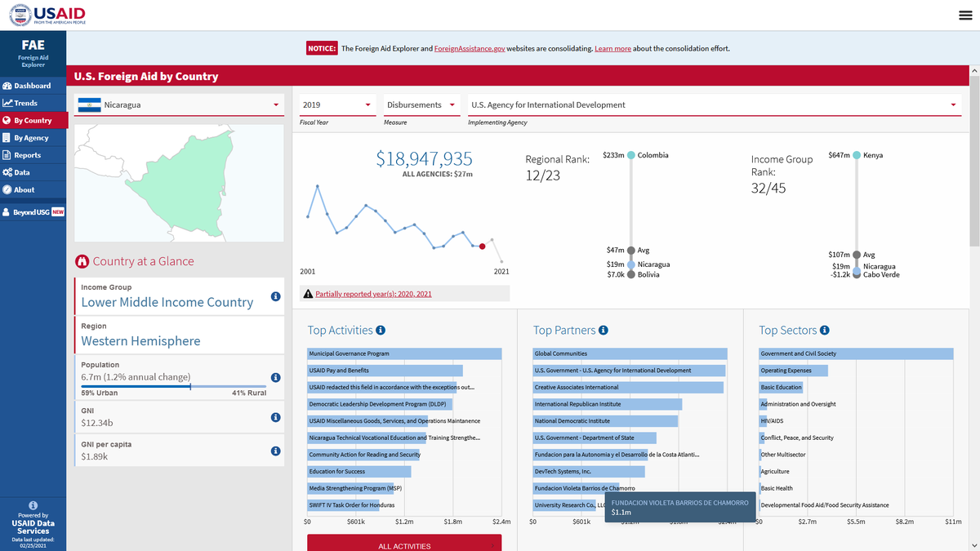Click the $18,947,935 disbursement total
Viewport: 980px width, 551px height.
tap(424, 158)
